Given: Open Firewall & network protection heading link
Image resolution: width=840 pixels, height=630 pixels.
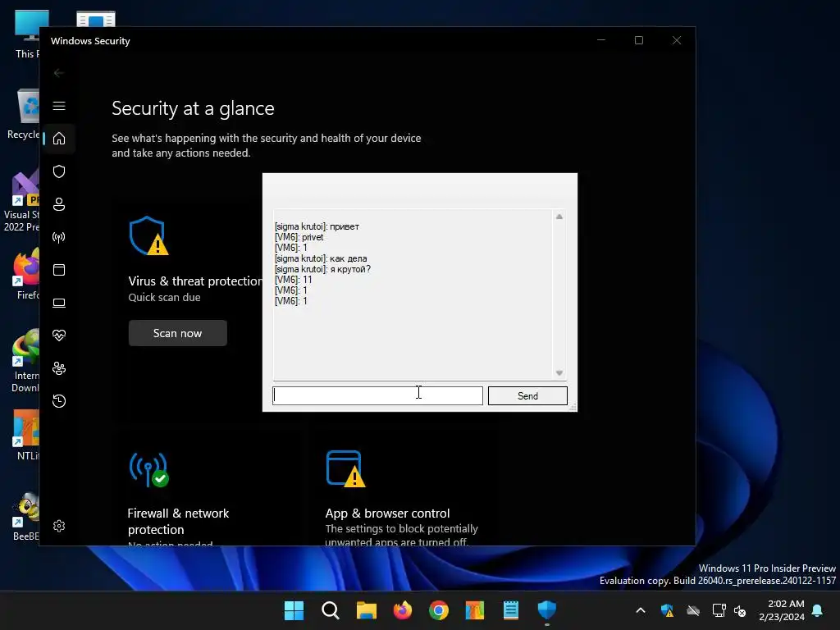Looking at the screenshot, I should [178, 521].
